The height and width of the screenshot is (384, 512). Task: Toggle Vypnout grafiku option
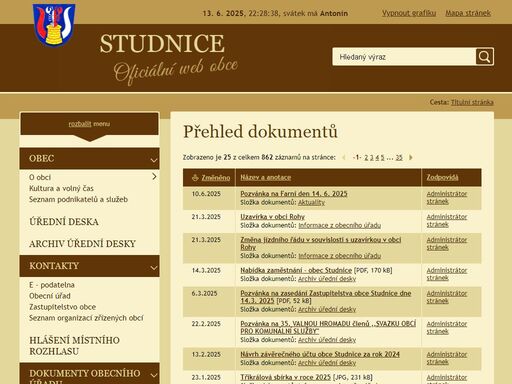409,13
